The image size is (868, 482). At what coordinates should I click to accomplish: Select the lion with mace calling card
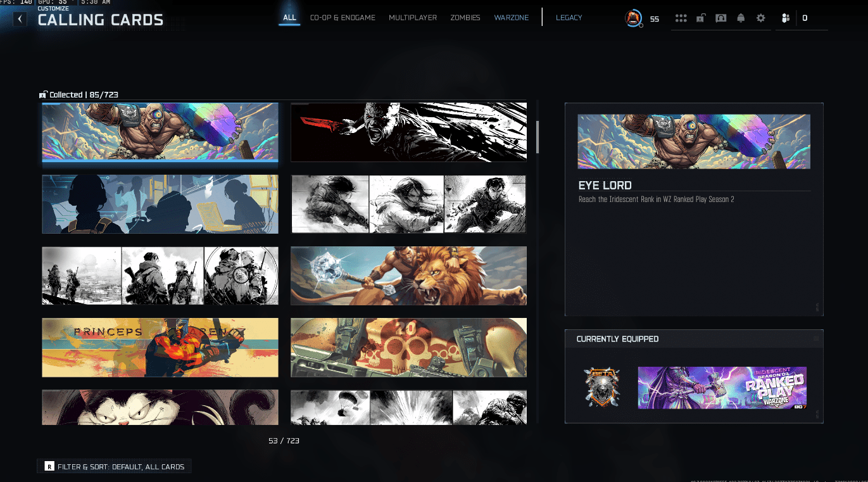pos(408,276)
